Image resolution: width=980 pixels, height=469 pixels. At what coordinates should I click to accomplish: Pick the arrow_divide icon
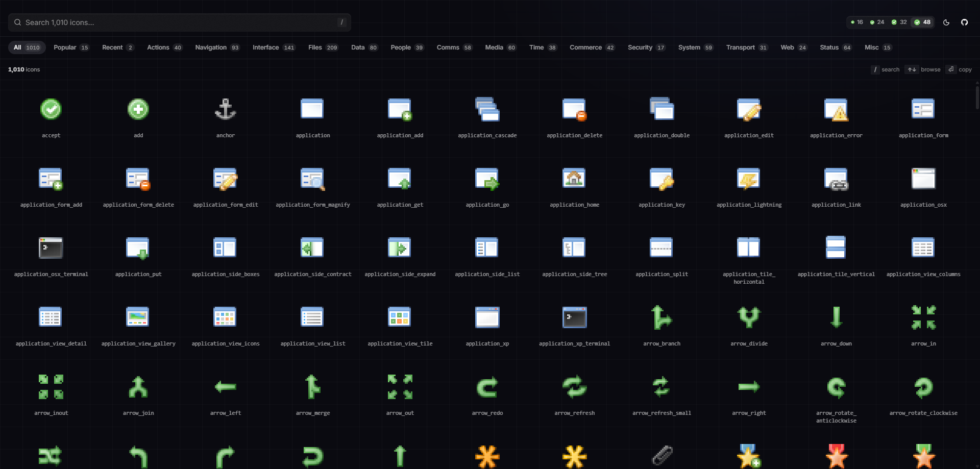pos(749,317)
